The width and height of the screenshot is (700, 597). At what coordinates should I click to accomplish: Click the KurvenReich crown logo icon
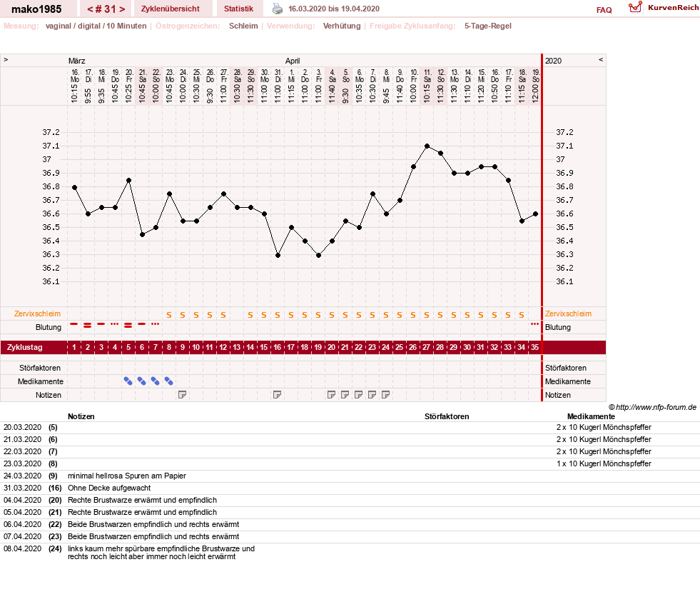[635, 8]
